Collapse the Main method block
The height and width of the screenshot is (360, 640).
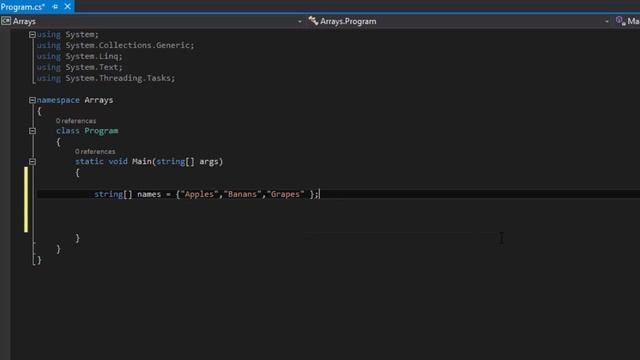tap(32, 162)
